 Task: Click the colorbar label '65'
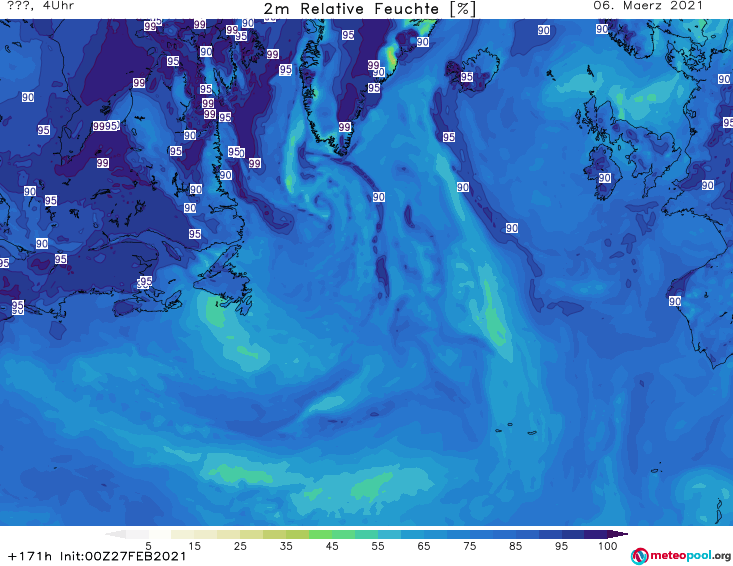[x=424, y=546]
